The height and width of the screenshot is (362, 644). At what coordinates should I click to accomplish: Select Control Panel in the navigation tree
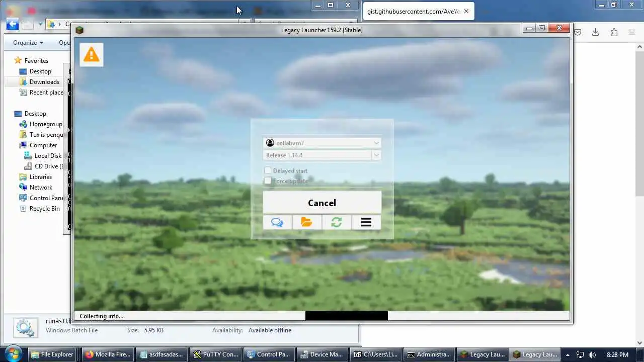(46, 198)
